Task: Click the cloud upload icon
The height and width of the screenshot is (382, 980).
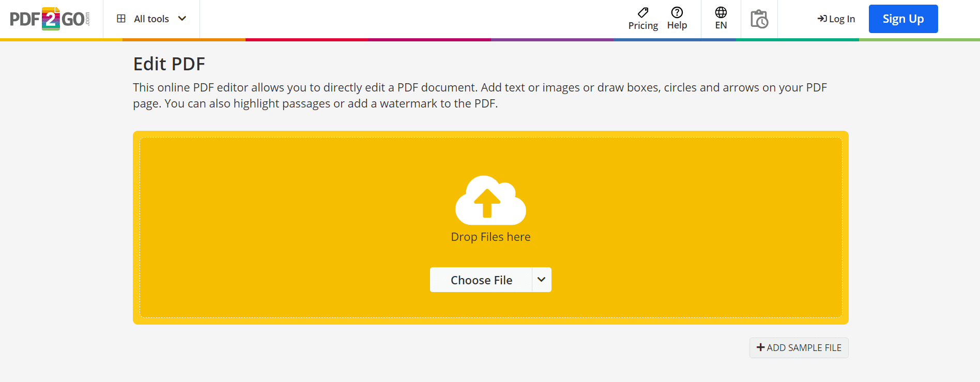Action: point(491,200)
